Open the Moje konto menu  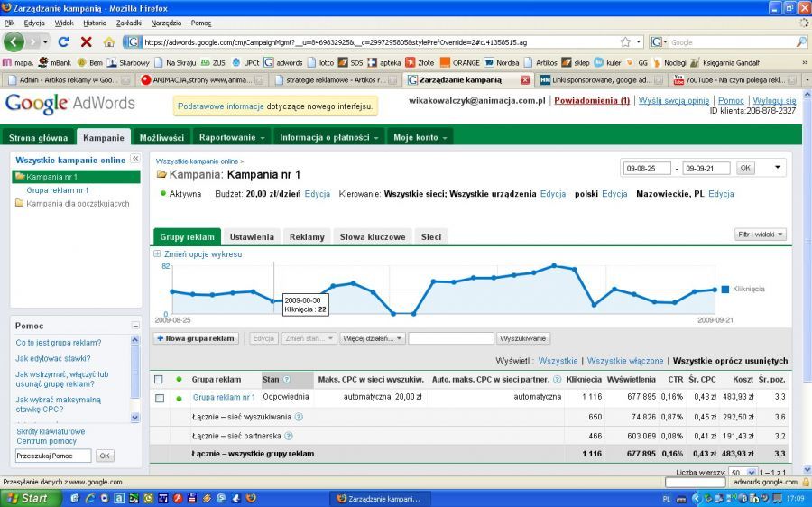pyautogui.click(x=420, y=138)
